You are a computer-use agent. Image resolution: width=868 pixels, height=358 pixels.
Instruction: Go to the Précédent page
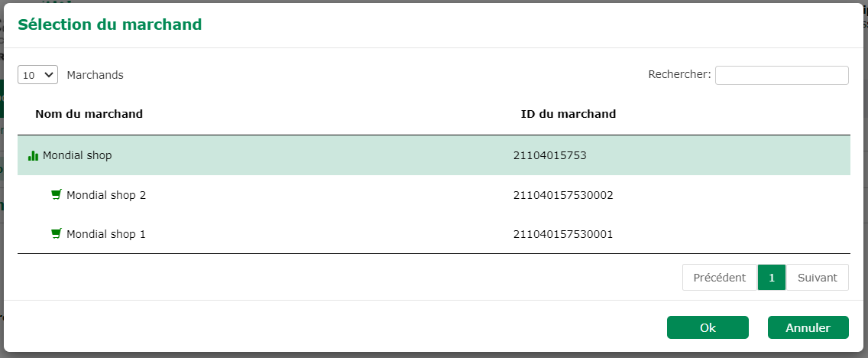point(719,278)
